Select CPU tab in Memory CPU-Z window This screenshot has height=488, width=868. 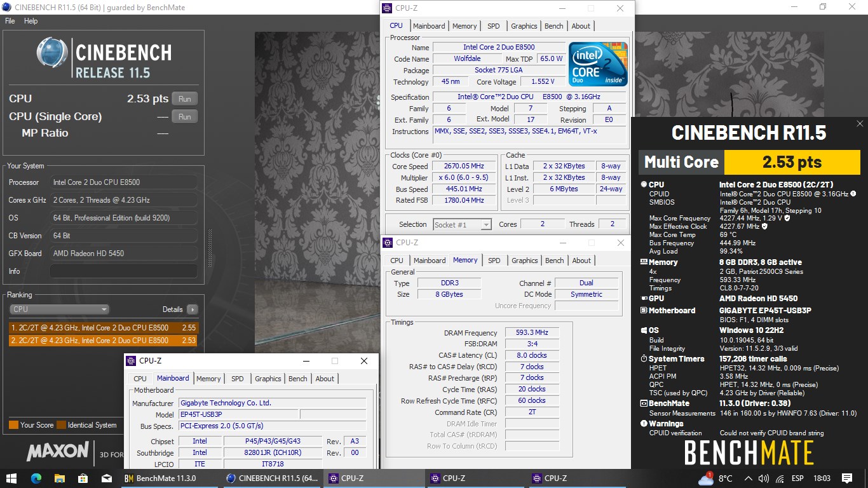pyautogui.click(x=397, y=261)
